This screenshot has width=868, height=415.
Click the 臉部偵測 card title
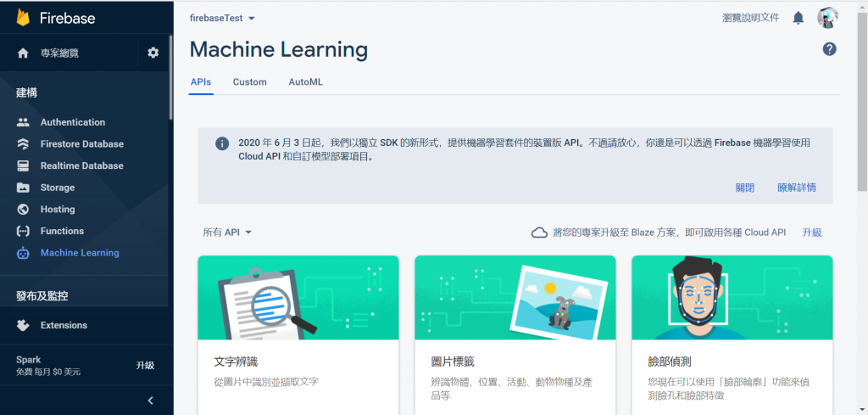[670, 362]
